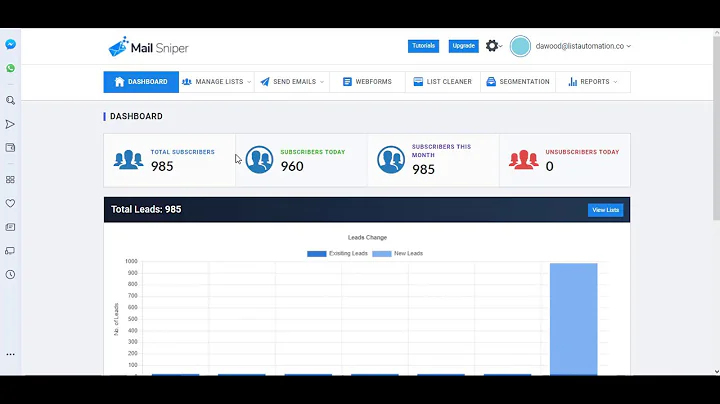720x404 pixels.
Task: Click the Mail Sniper logo
Action: point(148,47)
